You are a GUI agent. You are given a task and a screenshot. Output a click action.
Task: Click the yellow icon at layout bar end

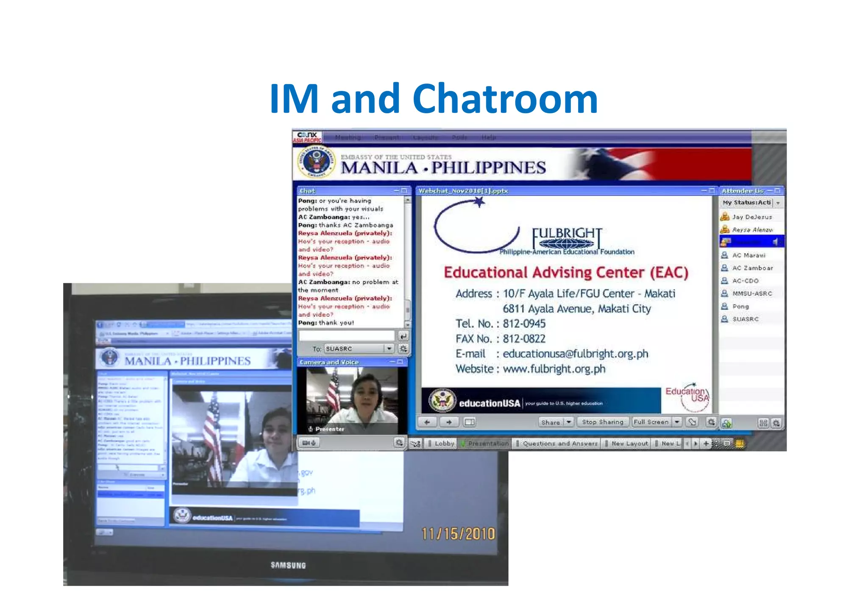pos(740,444)
